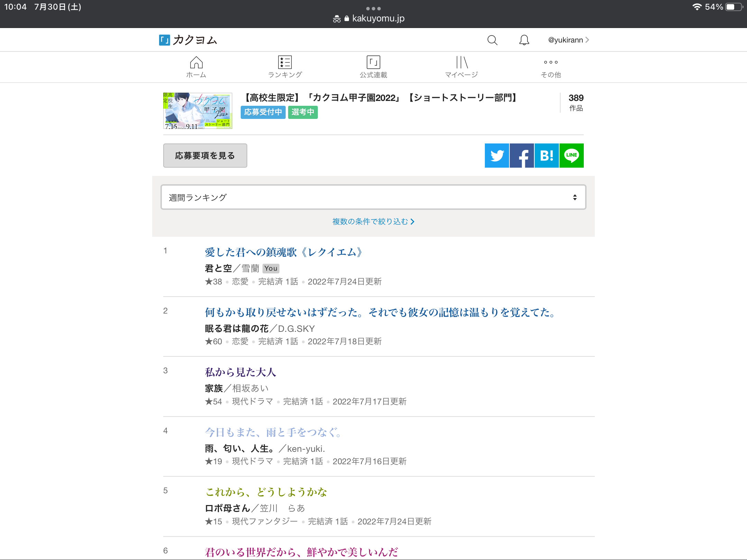Click the カクヨム甲子園2022 contest banner thumbnail
The width and height of the screenshot is (747, 560).
197,111
